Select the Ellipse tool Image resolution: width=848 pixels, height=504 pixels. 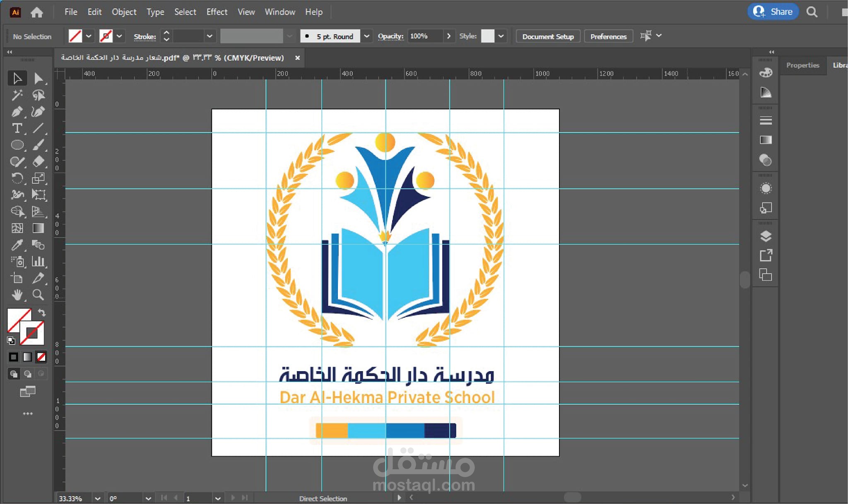click(17, 145)
